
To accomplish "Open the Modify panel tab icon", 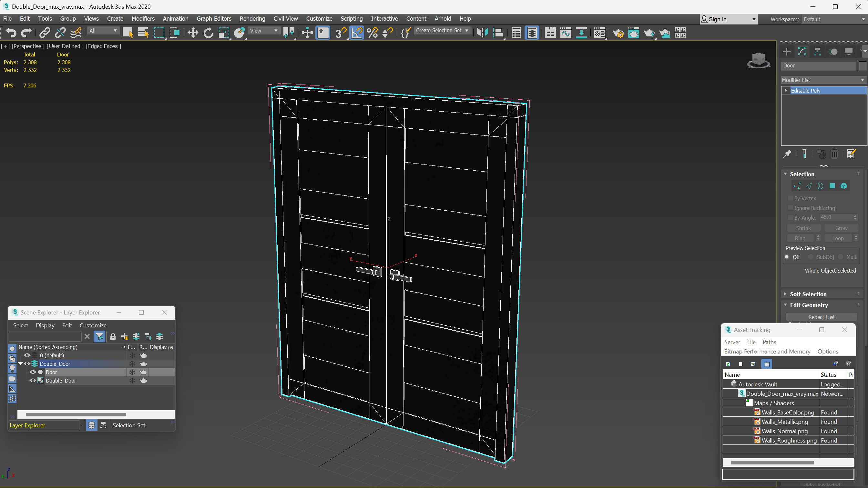I will click(x=802, y=52).
